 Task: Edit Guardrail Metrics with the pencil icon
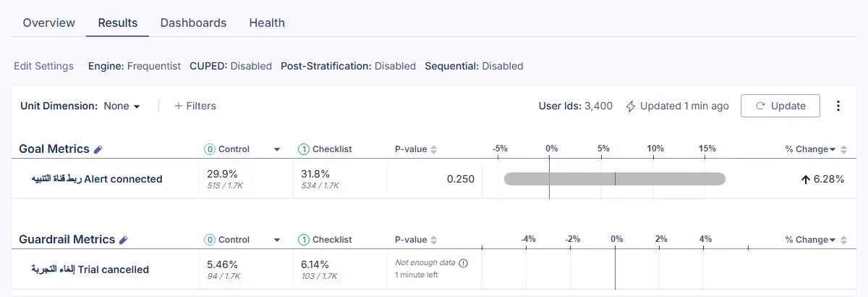coord(123,240)
